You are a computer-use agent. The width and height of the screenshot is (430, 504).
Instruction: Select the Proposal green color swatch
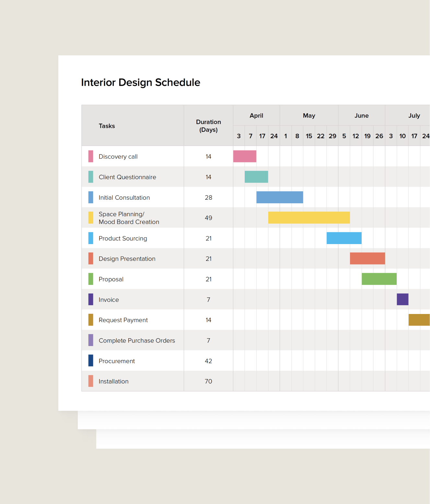[x=91, y=279]
